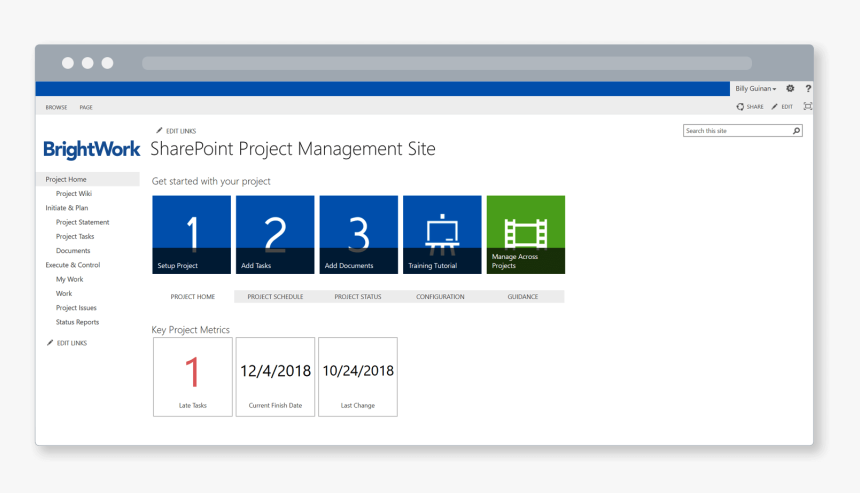This screenshot has width=860, height=493.
Task: Select the Project Status tab
Action: pos(358,297)
